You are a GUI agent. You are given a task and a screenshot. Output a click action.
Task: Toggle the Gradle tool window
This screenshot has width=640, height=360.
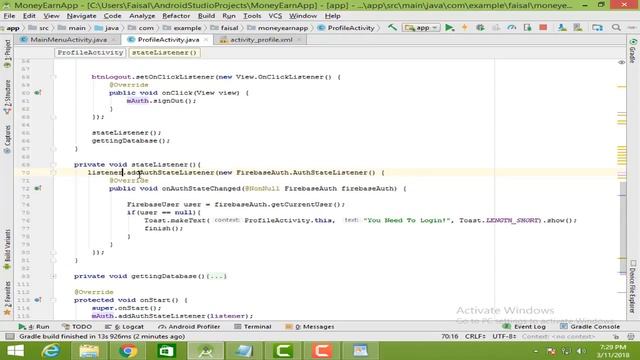coord(633,51)
